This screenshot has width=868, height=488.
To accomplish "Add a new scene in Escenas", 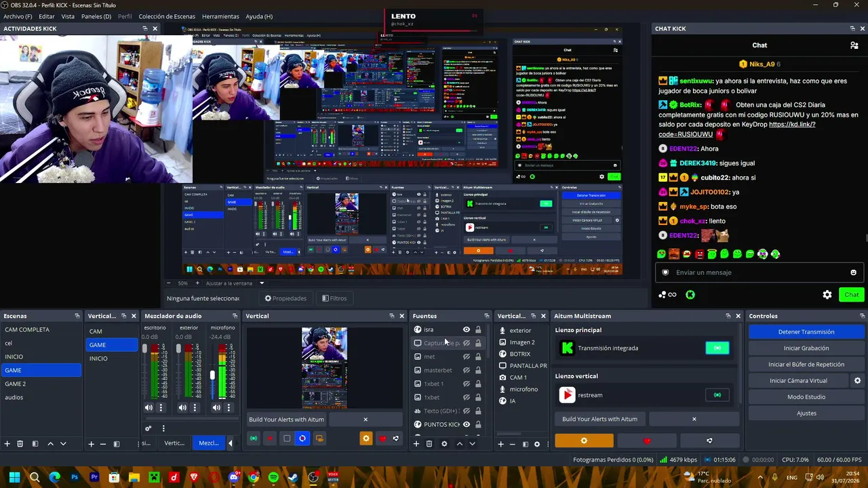I will pos(7,444).
